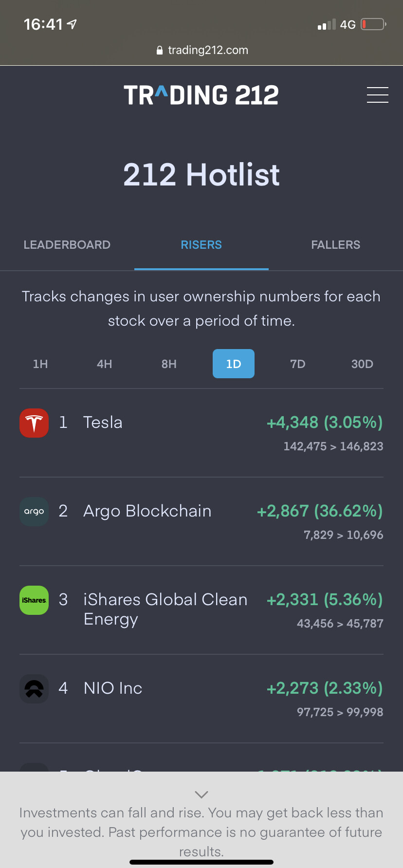This screenshot has width=403, height=868.
Task: Switch to the 7D time period
Action: tap(297, 364)
